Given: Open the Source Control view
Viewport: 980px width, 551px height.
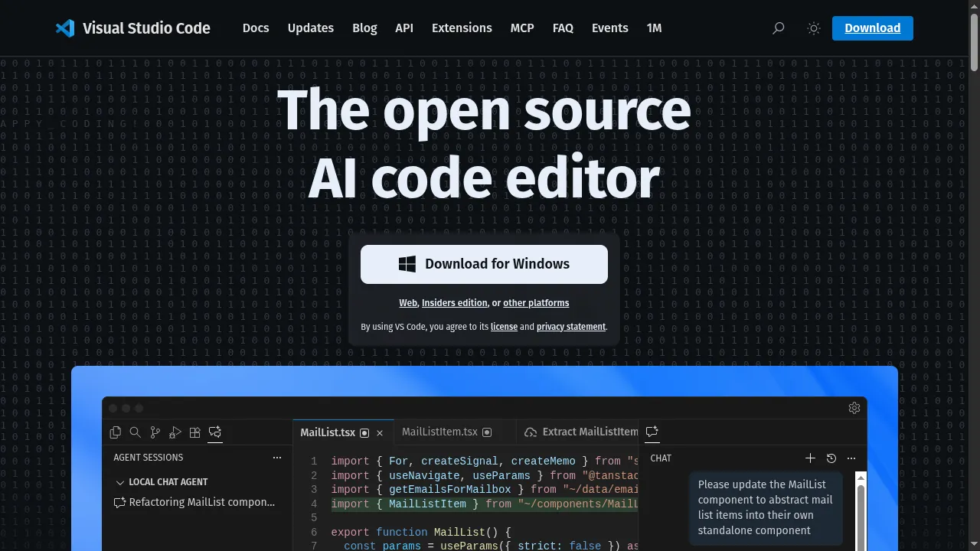Looking at the screenshot, I should (155, 432).
